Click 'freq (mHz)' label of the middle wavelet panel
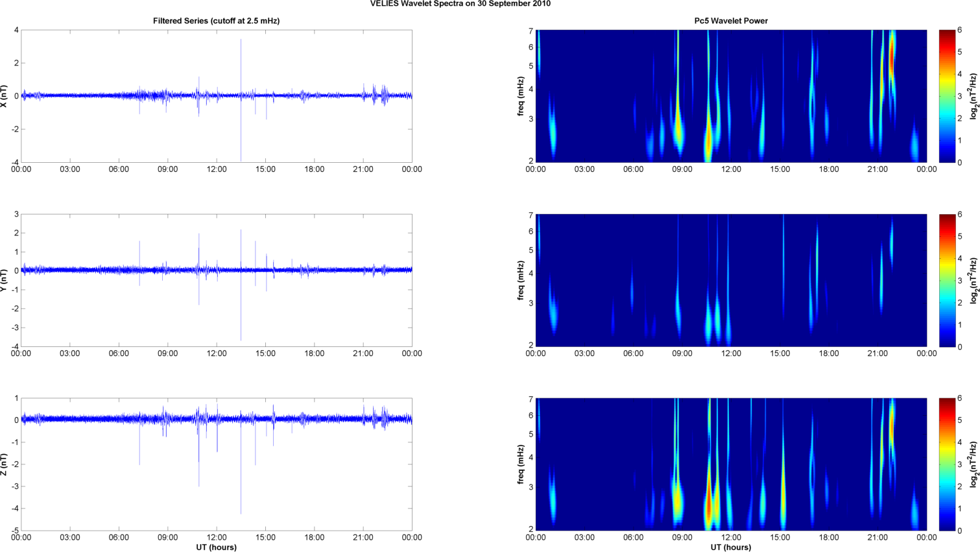 pos(521,280)
